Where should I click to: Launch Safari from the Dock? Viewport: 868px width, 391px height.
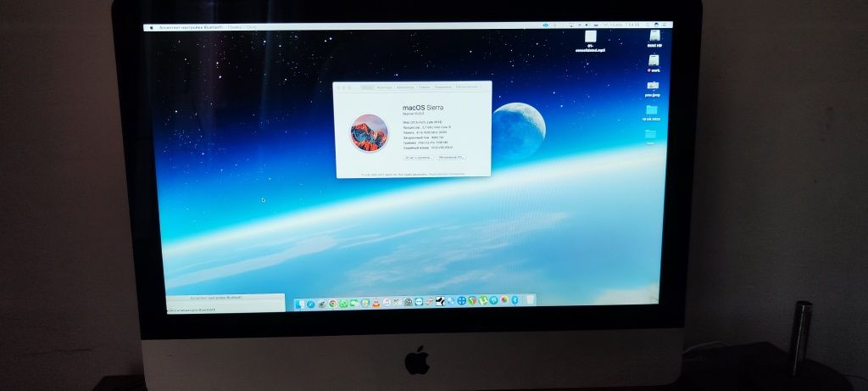coord(310,304)
